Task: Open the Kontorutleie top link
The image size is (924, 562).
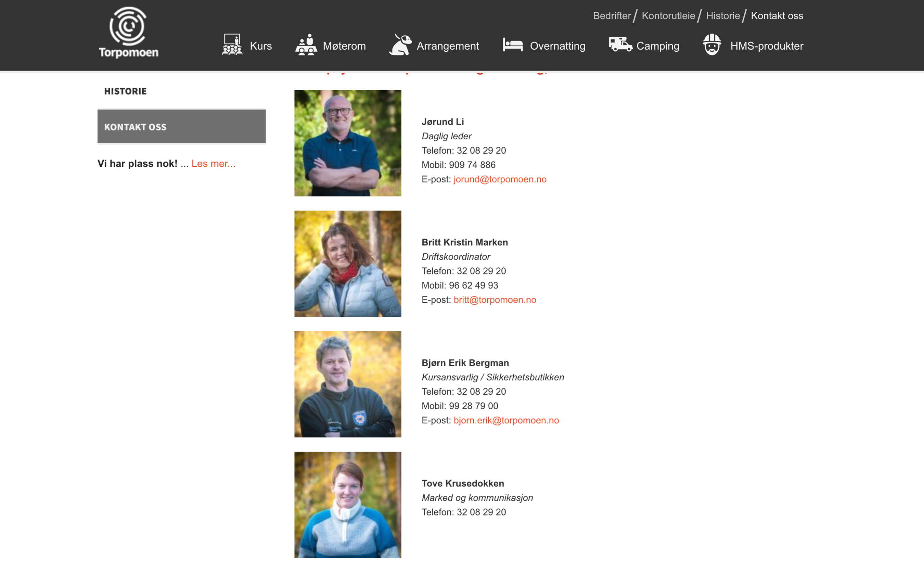Action: click(668, 16)
